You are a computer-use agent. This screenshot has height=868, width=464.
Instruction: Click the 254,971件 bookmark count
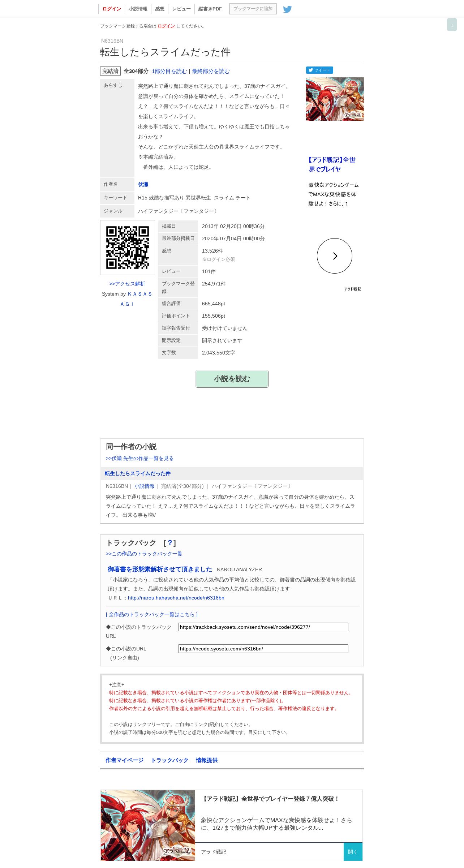click(214, 284)
